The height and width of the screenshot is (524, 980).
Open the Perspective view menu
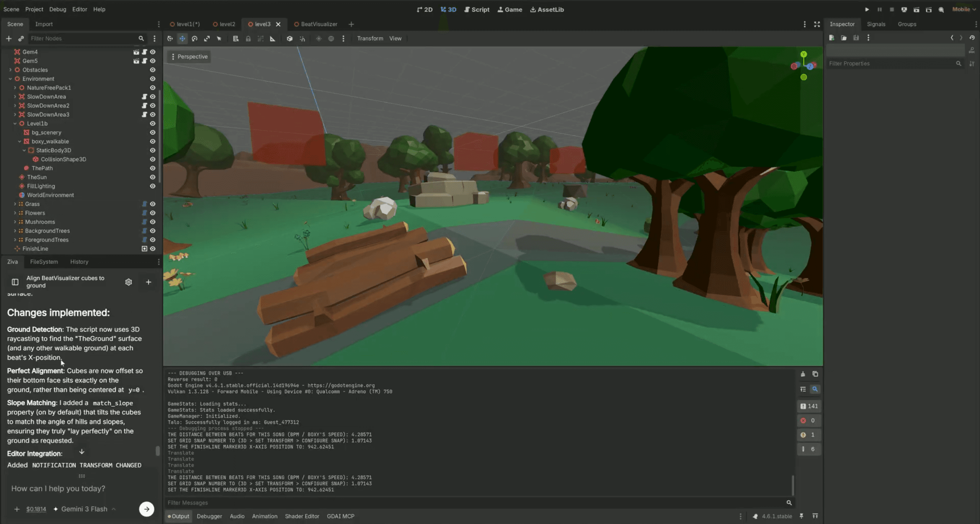[189, 57]
